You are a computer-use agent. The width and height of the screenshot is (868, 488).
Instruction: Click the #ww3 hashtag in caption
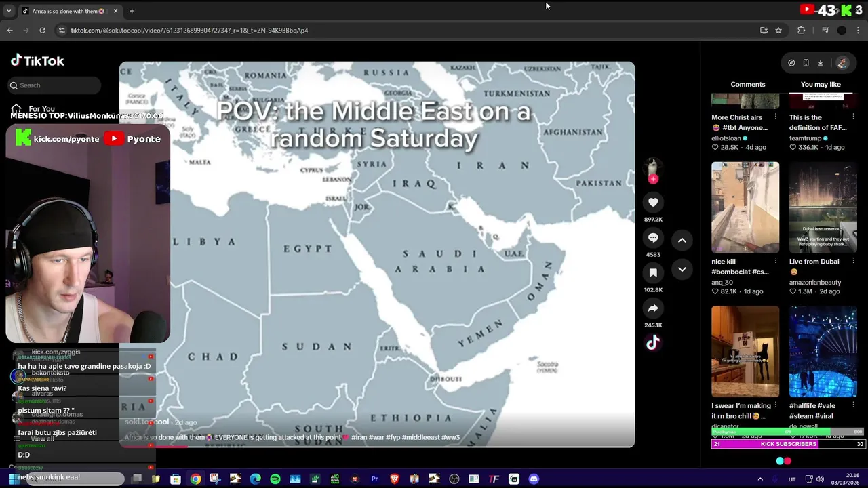tap(450, 437)
